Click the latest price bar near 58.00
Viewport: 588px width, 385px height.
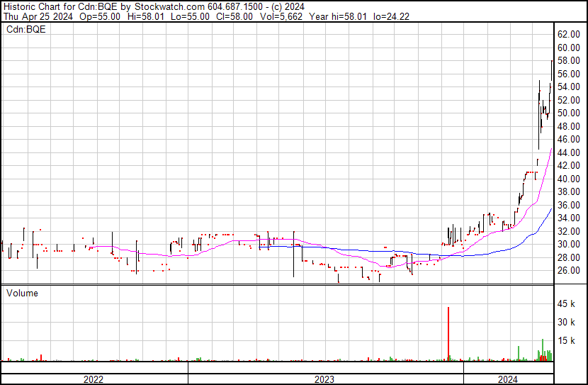click(x=552, y=69)
